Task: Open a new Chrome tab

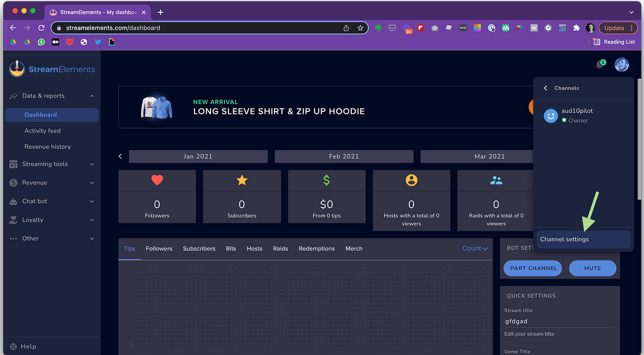Action: [x=160, y=12]
